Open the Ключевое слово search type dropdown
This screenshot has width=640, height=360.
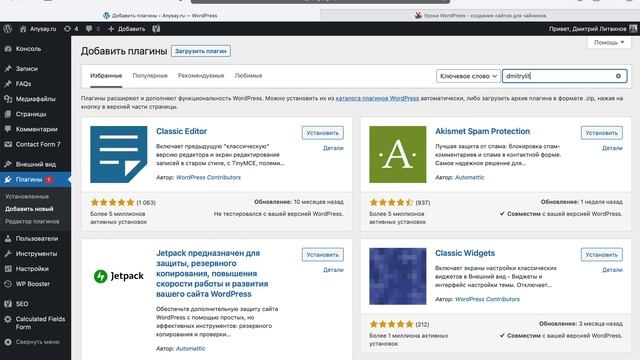point(468,76)
